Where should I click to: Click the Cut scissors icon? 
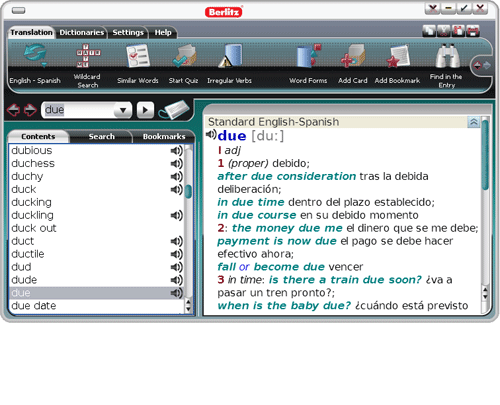(x=444, y=31)
